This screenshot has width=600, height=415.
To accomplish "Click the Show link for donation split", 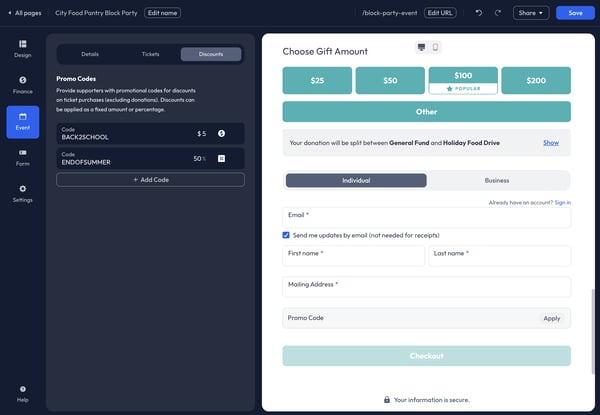I will pos(551,143).
